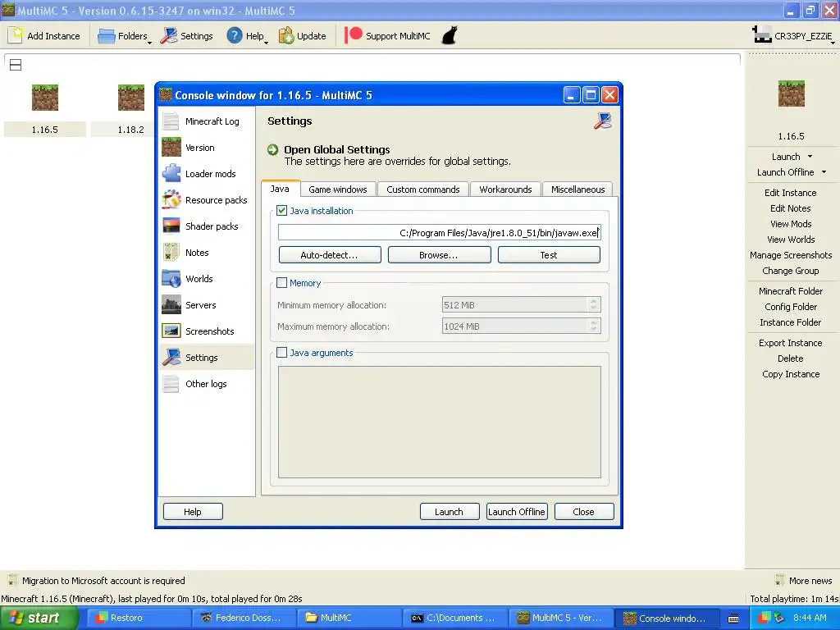Click the Add Instance toolbar icon
The image size is (840, 630).
16,35
